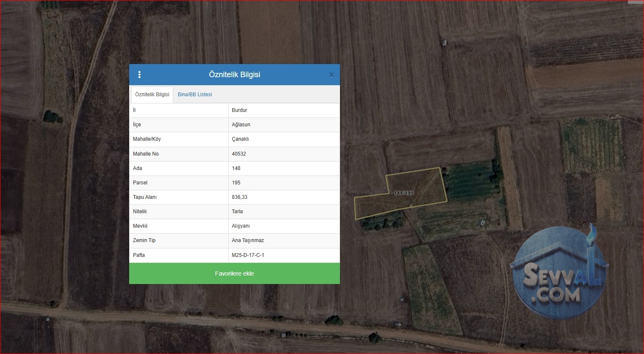Click parcel label 148/195 on the map
The width and height of the screenshot is (644, 354).
click(404, 193)
